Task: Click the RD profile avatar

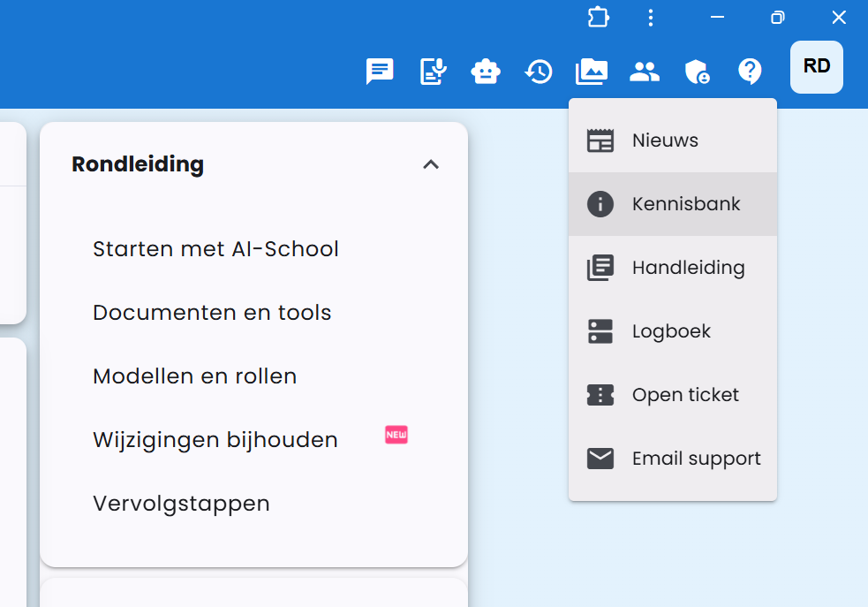Action: coord(816,66)
